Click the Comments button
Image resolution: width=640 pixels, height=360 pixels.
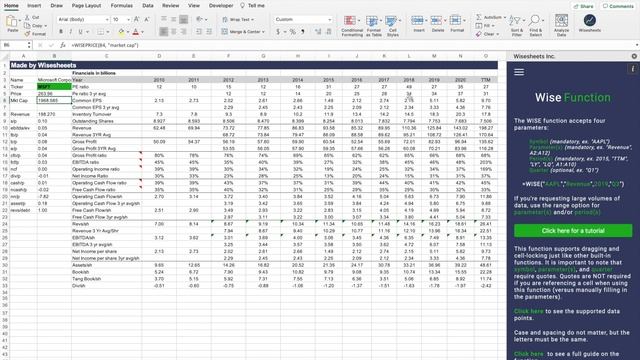click(x=618, y=6)
